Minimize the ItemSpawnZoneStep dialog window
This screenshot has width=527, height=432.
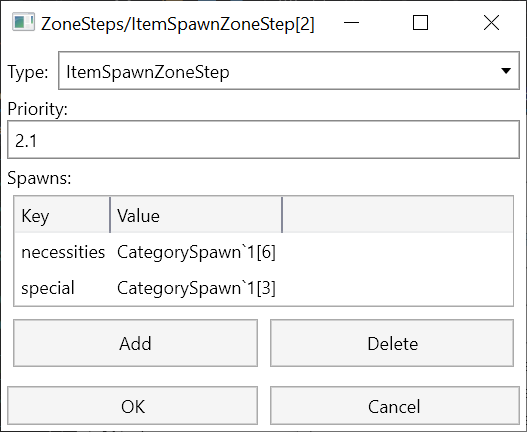pos(351,23)
